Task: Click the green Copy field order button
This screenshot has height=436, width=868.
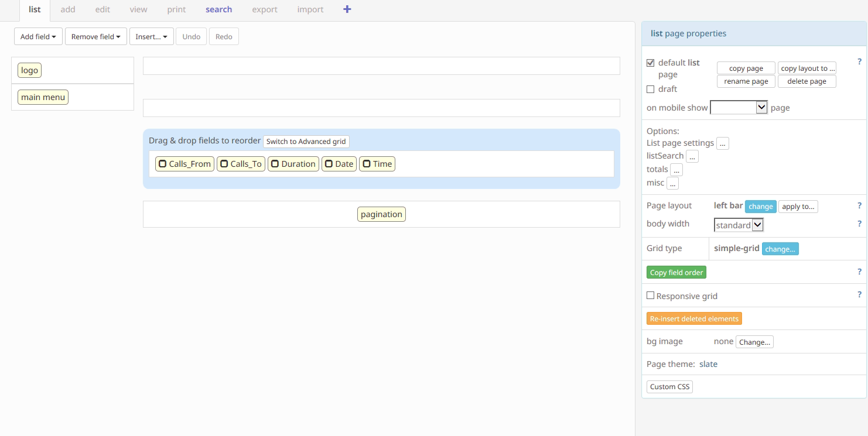Action: point(676,272)
